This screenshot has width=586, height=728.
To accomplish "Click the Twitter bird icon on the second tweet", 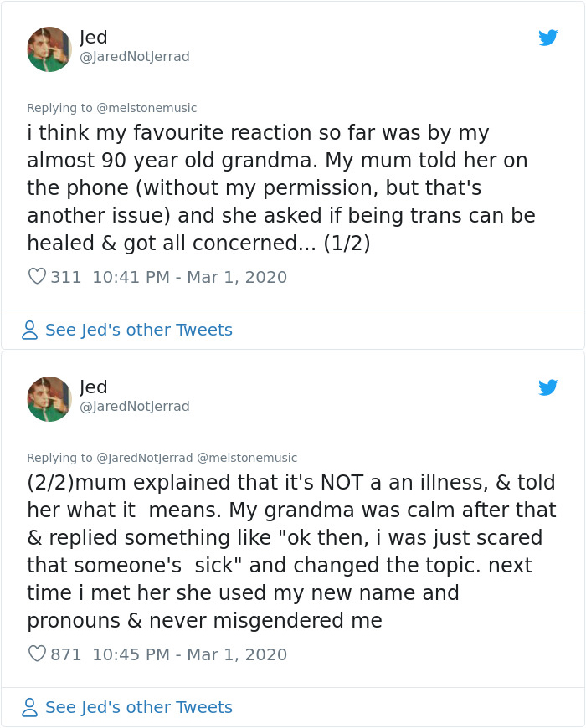I will pos(548,387).
